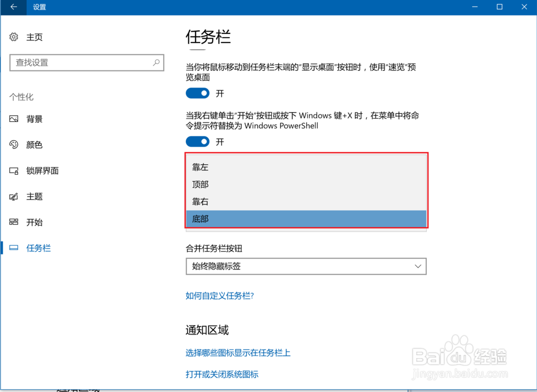Image resolution: width=537 pixels, height=392 pixels.
Task: Choose 底部 from the open dropdown
Action: click(x=200, y=219)
